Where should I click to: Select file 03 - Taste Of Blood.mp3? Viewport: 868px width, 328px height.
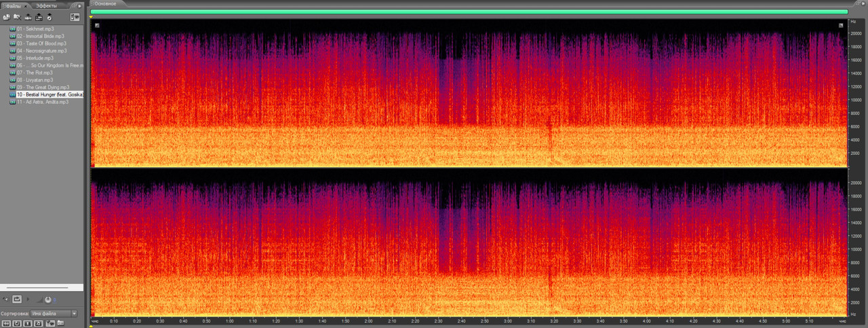pyautogui.click(x=41, y=43)
